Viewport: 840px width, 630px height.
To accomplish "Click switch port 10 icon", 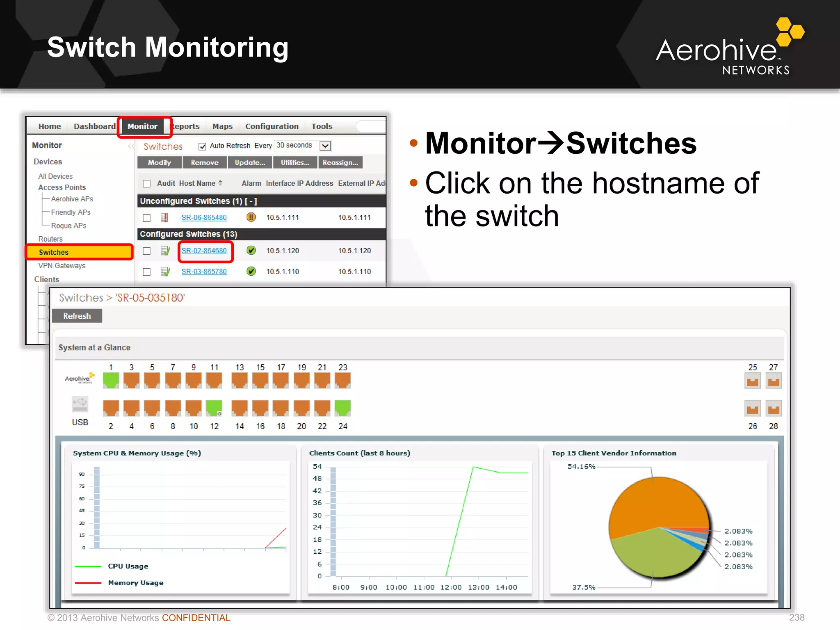I will pyautogui.click(x=194, y=408).
